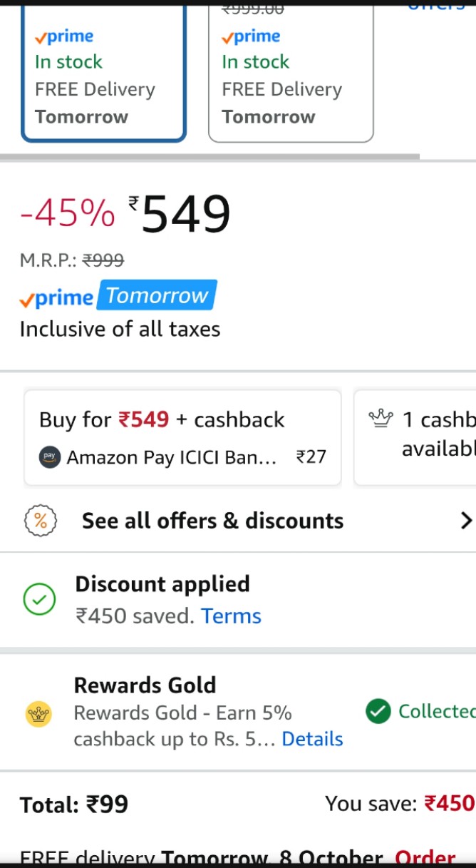Tap Buy for ₹549 + cashback card
This screenshot has height=868, width=476.
(182, 436)
